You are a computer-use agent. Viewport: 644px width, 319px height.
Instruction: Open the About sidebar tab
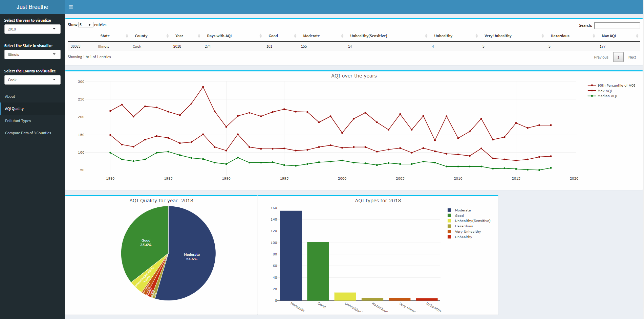[33, 96]
